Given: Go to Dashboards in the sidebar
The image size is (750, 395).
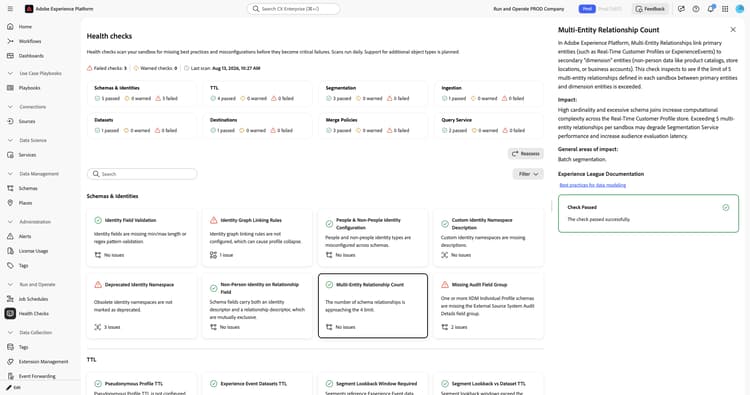Looking at the screenshot, I should (31, 56).
